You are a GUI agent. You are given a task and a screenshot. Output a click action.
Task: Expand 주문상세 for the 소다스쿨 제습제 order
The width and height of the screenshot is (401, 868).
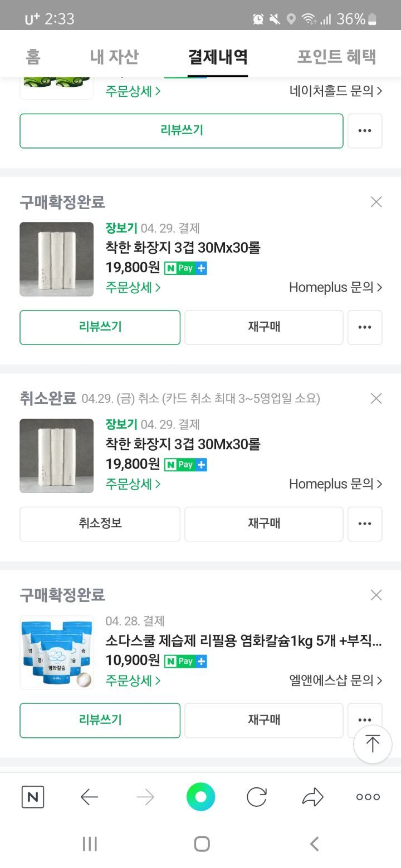[x=133, y=680]
